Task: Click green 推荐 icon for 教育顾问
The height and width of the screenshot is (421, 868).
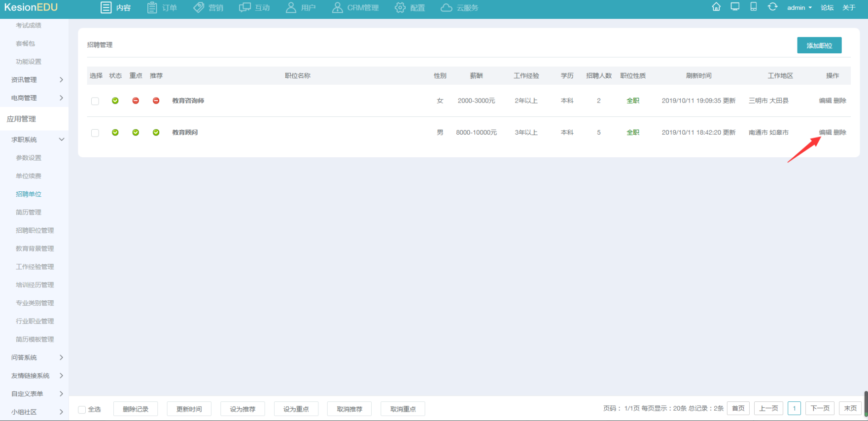Action: point(156,133)
